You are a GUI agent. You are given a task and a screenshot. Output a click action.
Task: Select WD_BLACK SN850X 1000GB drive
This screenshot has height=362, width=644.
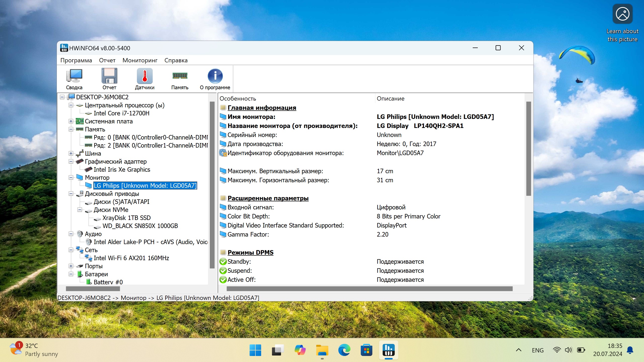[140, 226]
